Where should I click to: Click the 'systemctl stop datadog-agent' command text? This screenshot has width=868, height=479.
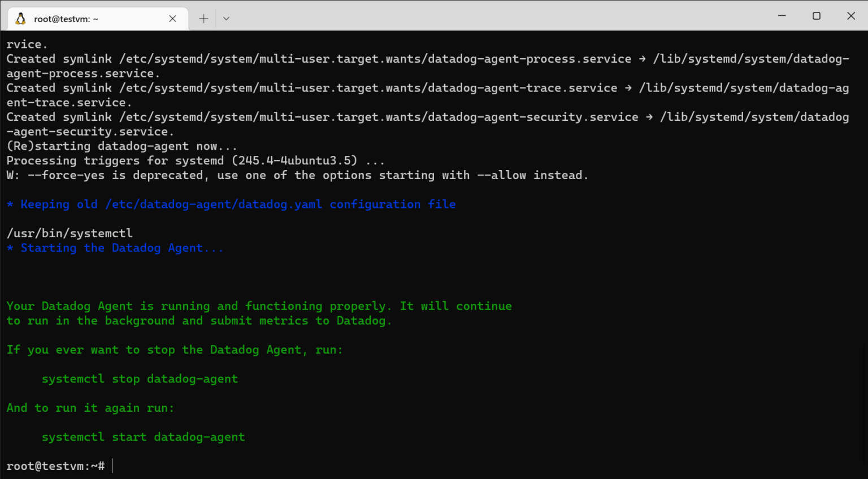[x=140, y=379]
